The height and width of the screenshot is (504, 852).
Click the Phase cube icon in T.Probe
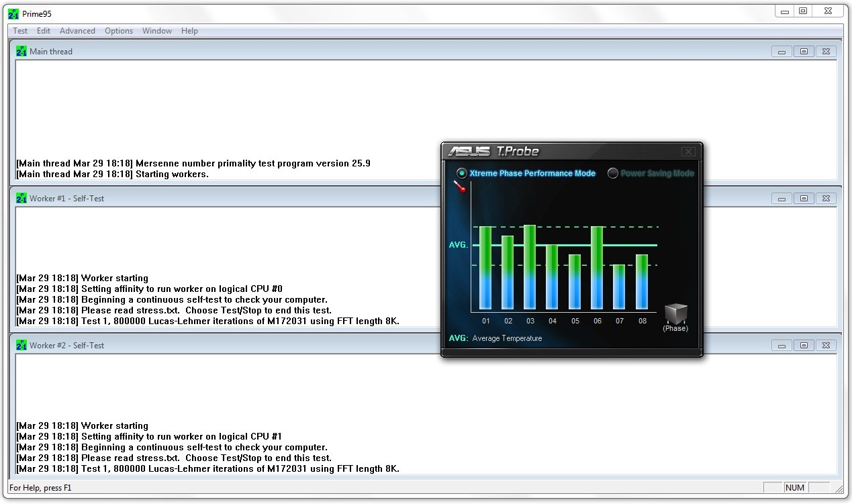(675, 313)
